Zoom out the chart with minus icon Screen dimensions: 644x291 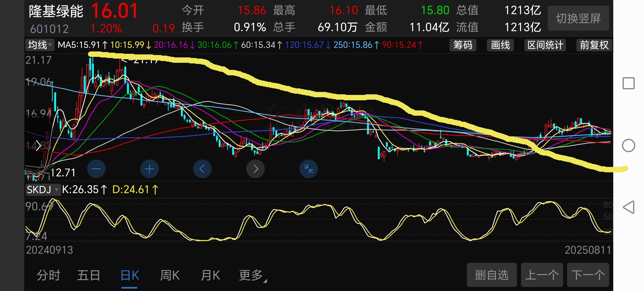(x=96, y=169)
